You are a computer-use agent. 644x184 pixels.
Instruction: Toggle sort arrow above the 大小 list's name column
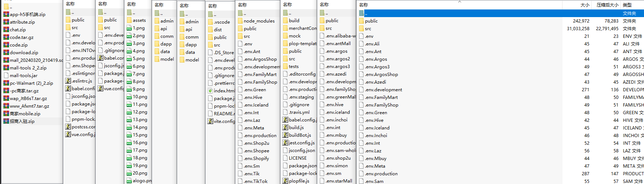click(460, 1)
